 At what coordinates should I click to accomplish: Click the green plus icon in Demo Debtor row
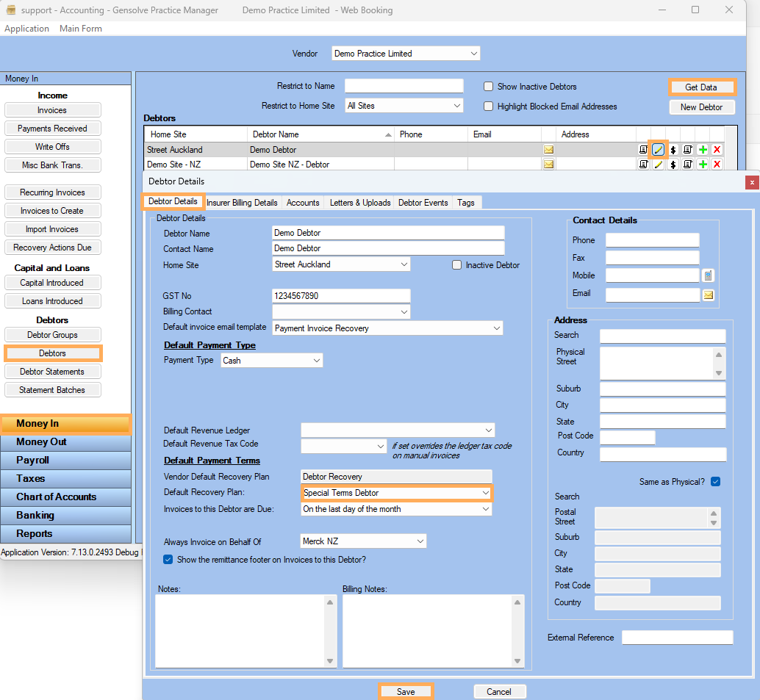[x=703, y=150]
